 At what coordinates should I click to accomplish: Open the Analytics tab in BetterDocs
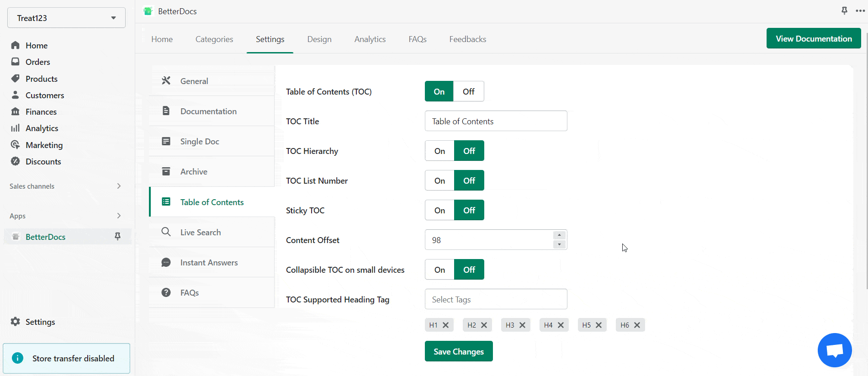click(x=370, y=39)
